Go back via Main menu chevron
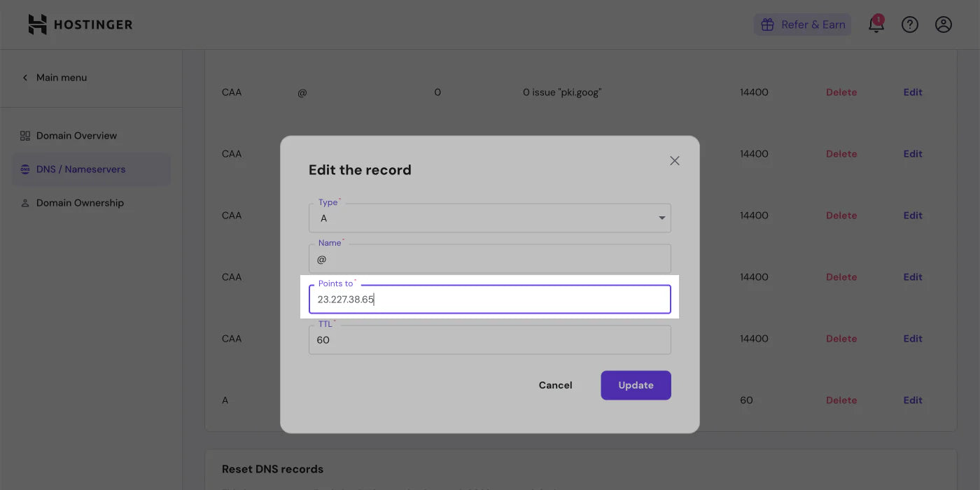Screen dimensions: 980x490 (x=25, y=78)
